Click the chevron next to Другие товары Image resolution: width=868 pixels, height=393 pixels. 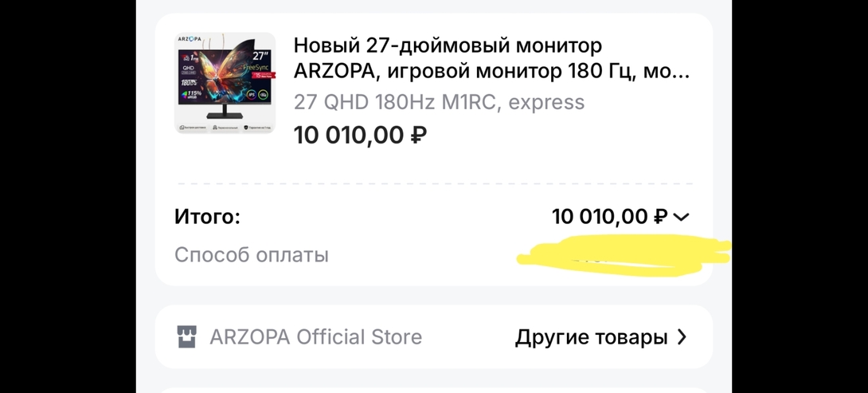tap(682, 337)
